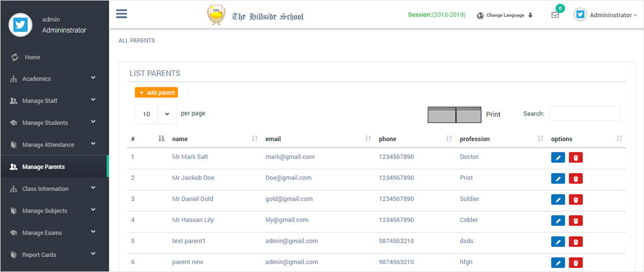The image size is (644, 272).
Task: Open Manage Parents in sidebar
Action: pyautogui.click(x=44, y=167)
